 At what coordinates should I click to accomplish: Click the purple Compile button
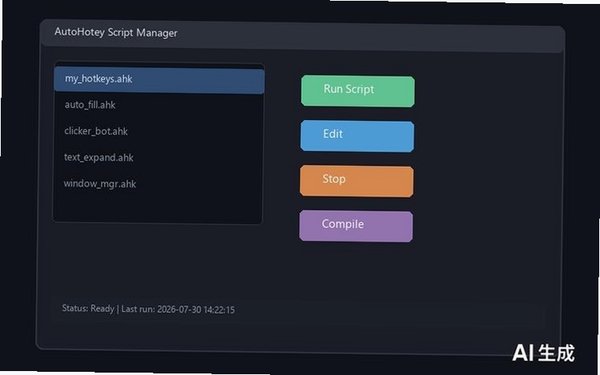pyautogui.click(x=356, y=226)
